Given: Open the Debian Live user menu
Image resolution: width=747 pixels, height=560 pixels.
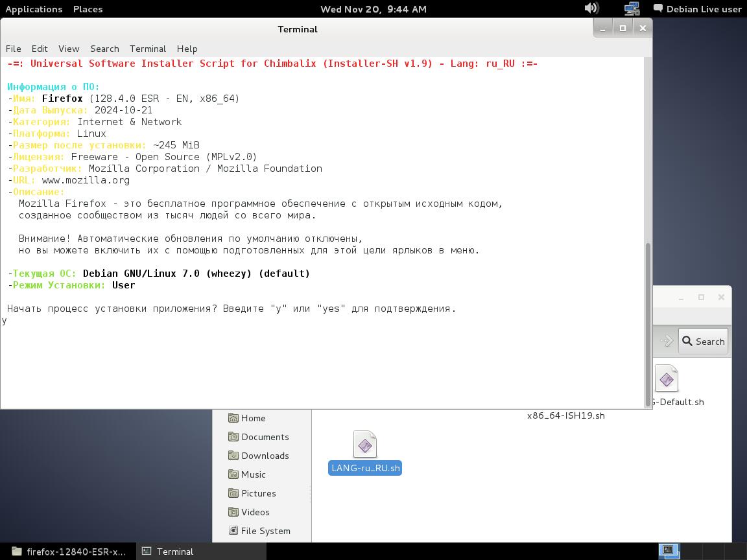Looking at the screenshot, I should tap(698, 9).
